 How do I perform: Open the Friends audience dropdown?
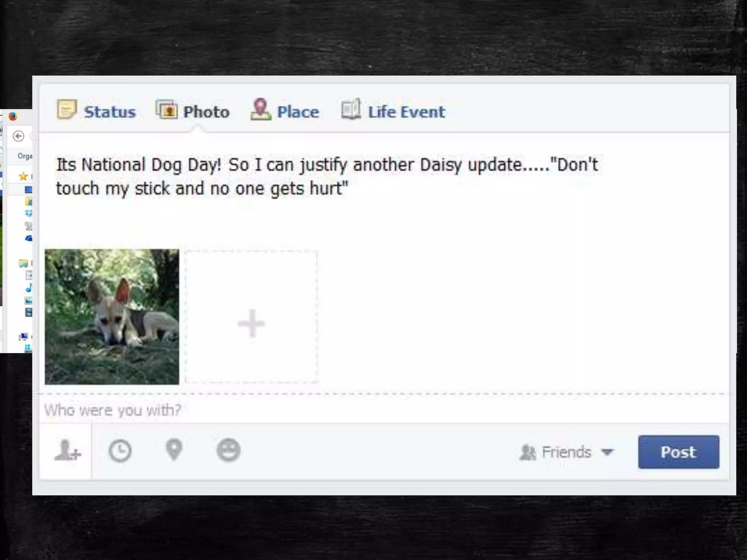click(x=567, y=452)
